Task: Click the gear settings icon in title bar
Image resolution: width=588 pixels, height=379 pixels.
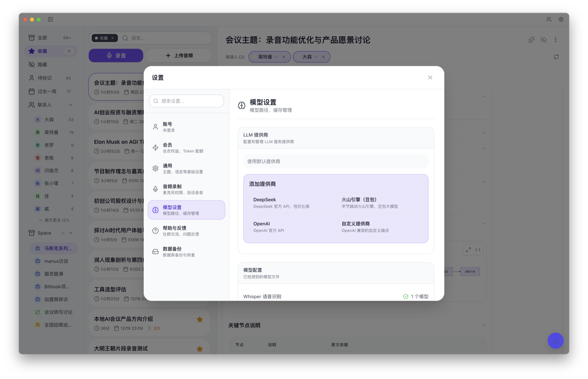Action: (x=561, y=19)
